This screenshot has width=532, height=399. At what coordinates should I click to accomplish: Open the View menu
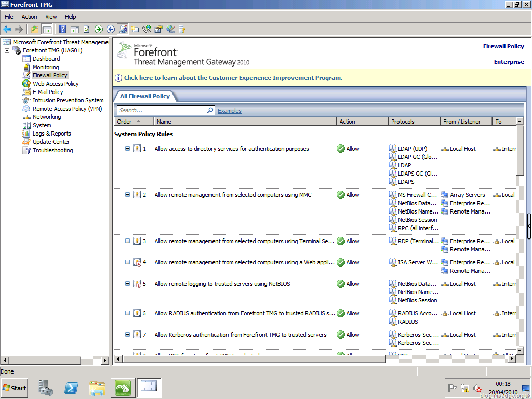tap(51, 17)
